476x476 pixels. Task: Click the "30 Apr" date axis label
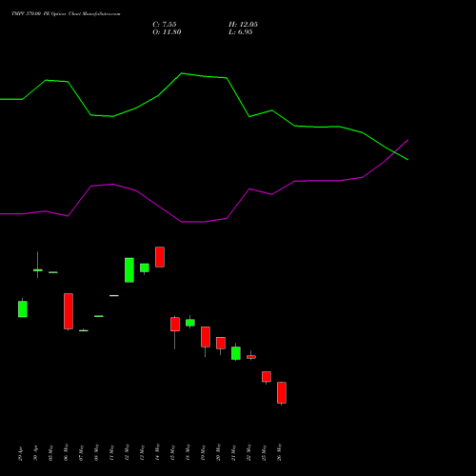[35, 453]
